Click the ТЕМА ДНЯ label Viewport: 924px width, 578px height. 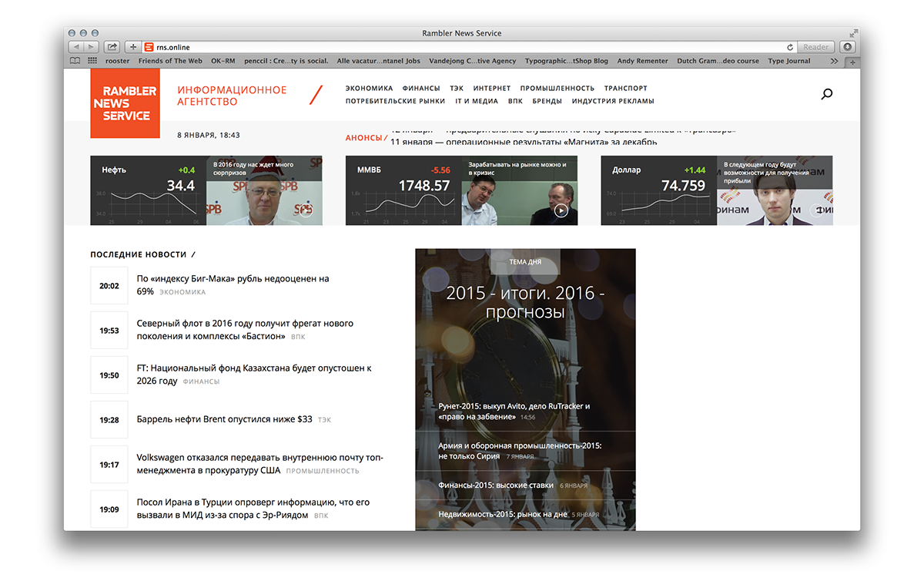(525, 262)
